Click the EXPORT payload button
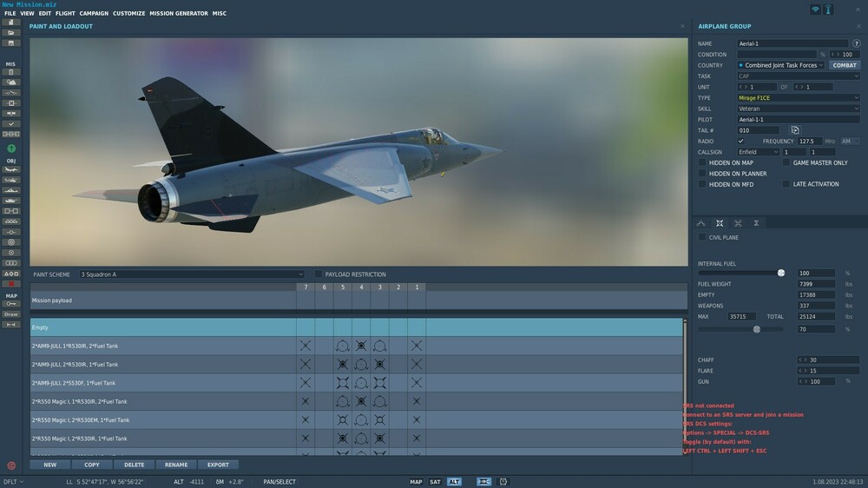This screenshot has height=488, width=868. click(x=218, y=465)
